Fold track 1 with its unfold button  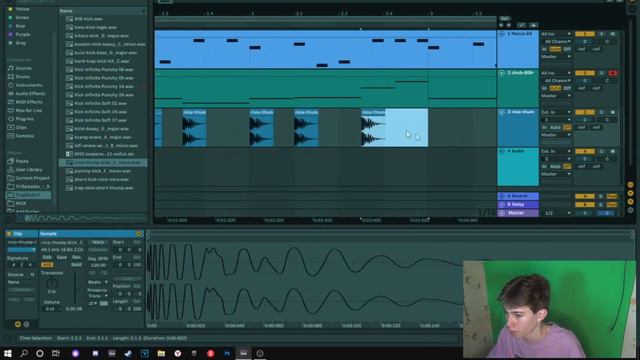coord(502,34)
